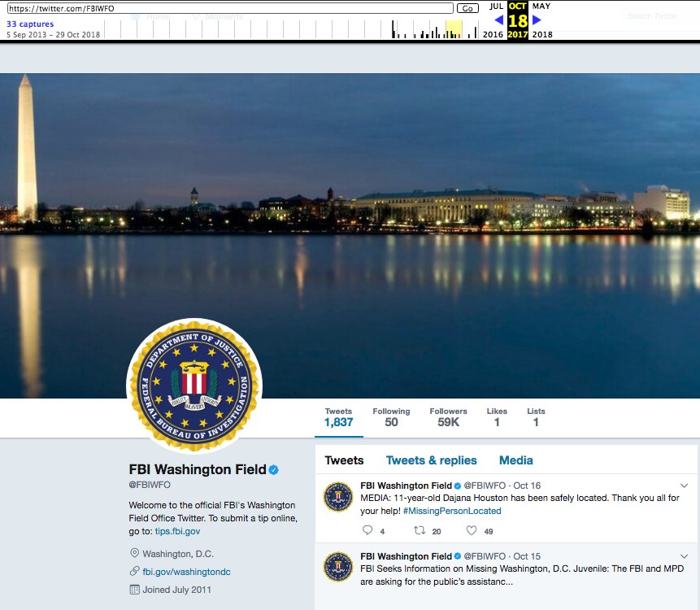The height and width of the screenshot is (610, 700).
Task: Select 2016 in the capture timeline
Action: click(493, 34)
